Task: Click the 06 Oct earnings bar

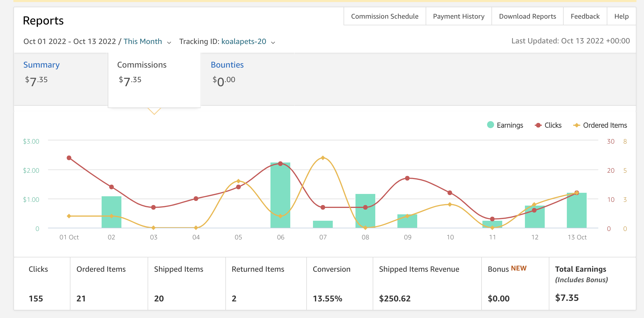Action: click(x=280, y=195)
